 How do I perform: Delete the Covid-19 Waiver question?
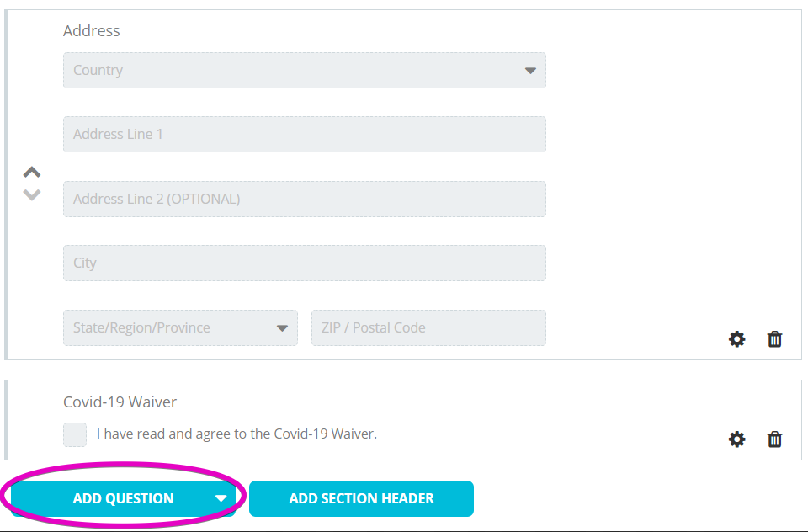(x=774, y=439)
